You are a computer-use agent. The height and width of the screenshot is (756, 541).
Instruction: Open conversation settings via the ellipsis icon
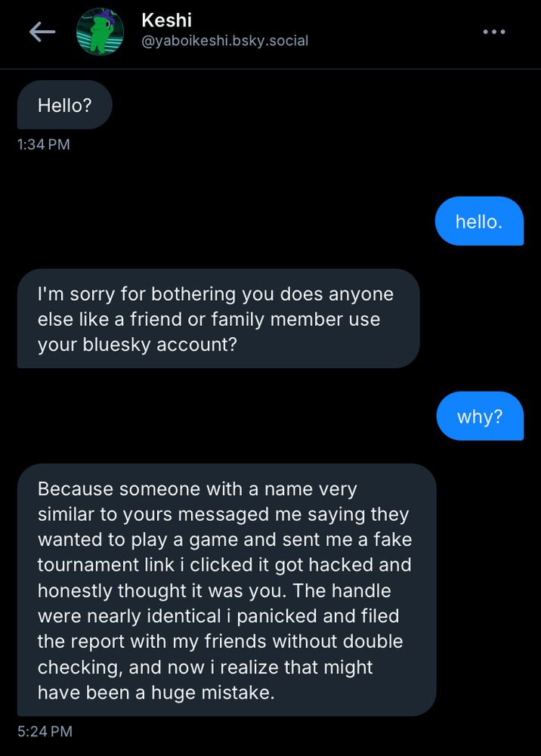tap(495, 32)
